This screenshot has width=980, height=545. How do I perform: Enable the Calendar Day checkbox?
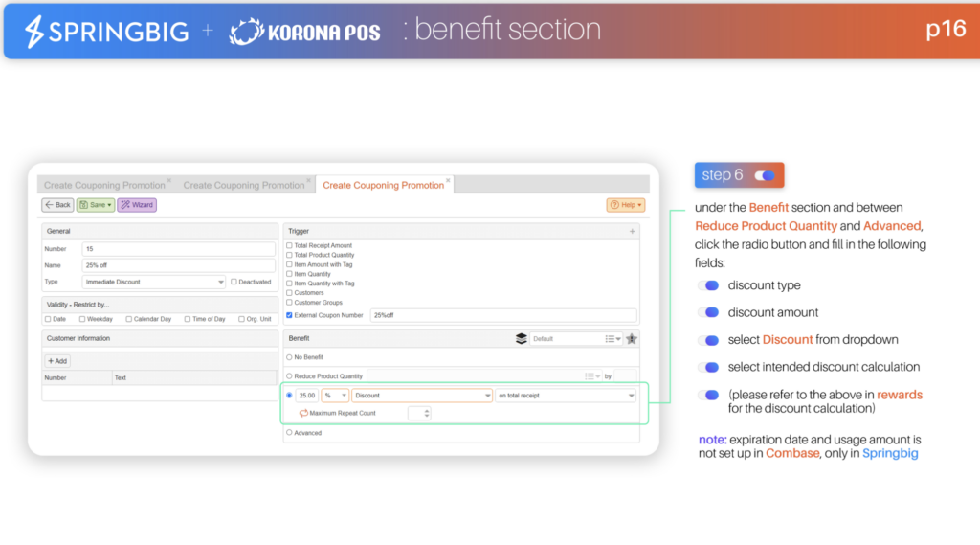(x=129, y=319)
